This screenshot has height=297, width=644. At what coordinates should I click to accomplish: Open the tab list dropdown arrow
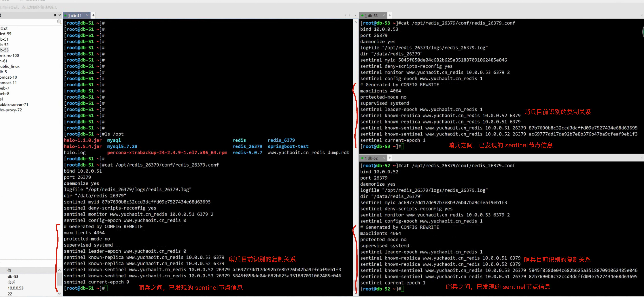356,15
